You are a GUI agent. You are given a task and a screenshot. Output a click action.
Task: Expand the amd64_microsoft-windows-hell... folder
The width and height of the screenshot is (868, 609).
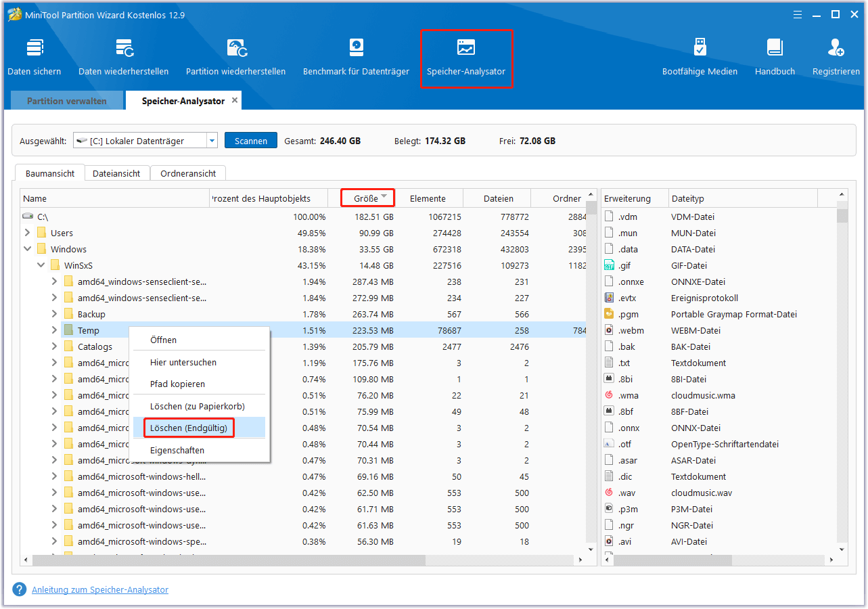tap(54, 476)
